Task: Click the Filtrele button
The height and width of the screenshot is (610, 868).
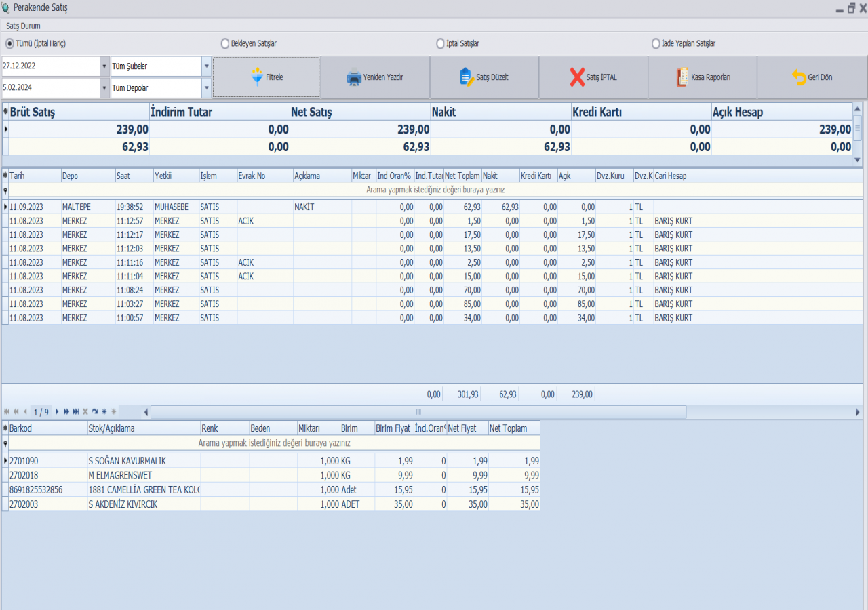Action: point(267,77)
